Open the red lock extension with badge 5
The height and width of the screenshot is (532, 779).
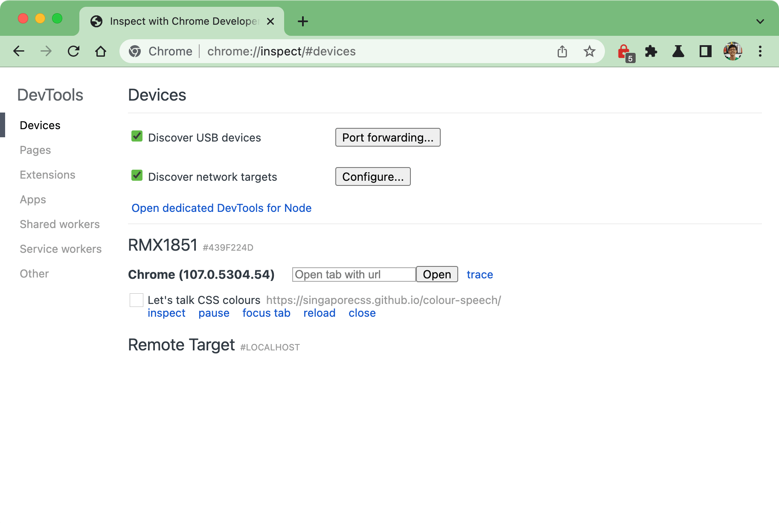tap(624, 51)
